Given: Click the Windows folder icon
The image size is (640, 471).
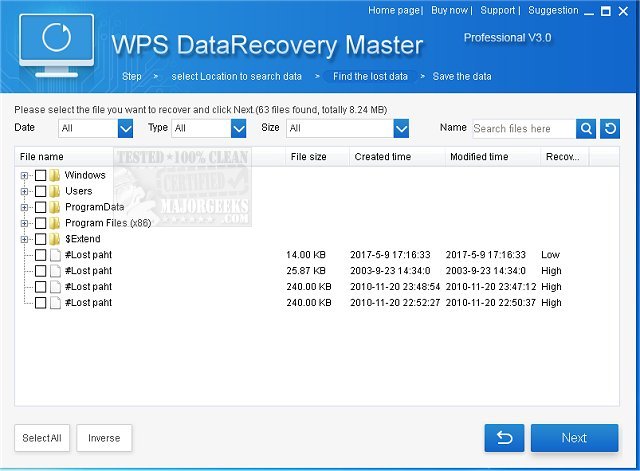Looking at the screenshot, I should point(55,175).
